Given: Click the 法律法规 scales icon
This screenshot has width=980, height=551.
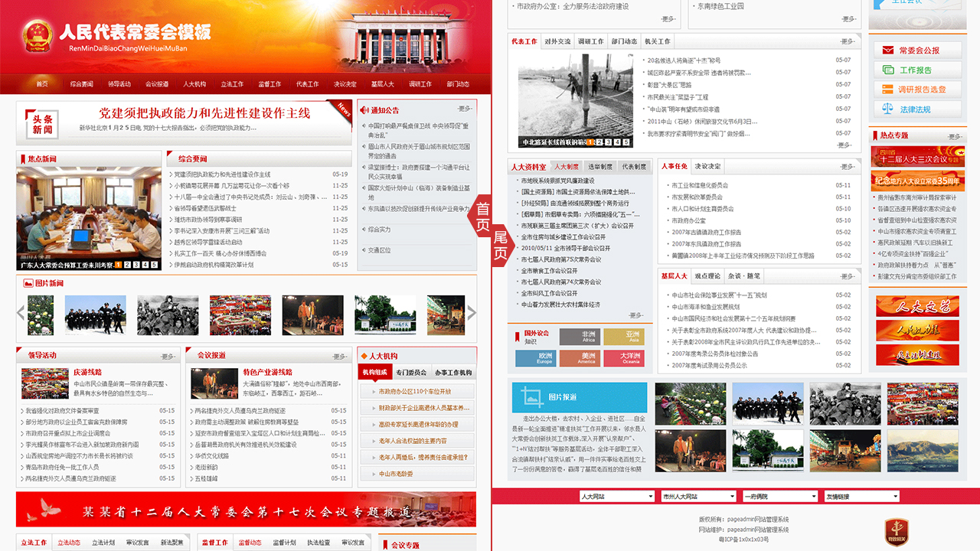Looking at the screenshot, I should point(887,109).
